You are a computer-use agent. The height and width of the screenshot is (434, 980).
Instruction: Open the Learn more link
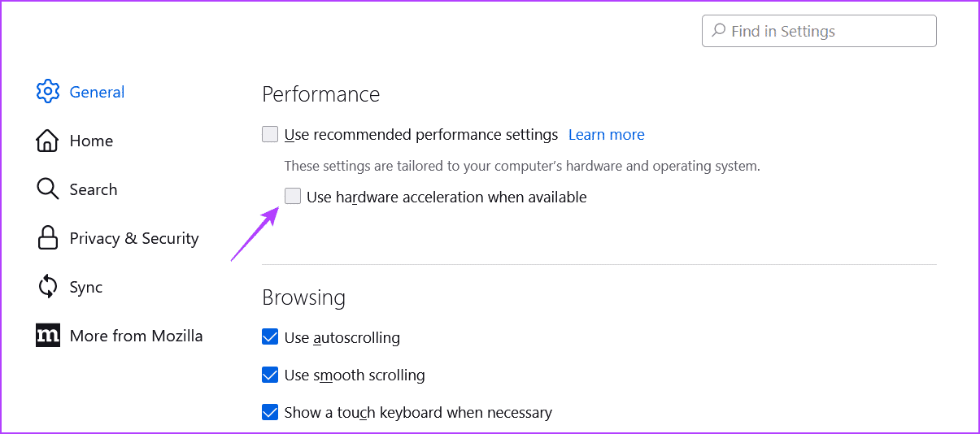(x=606, y=134)
